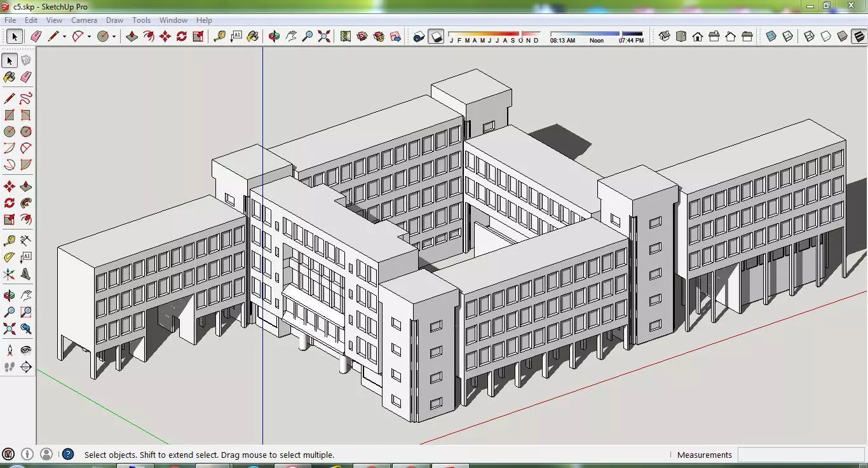Select the Offset tool in the top toolbar
Screen dimensions: 868x468
click(149, 36)
